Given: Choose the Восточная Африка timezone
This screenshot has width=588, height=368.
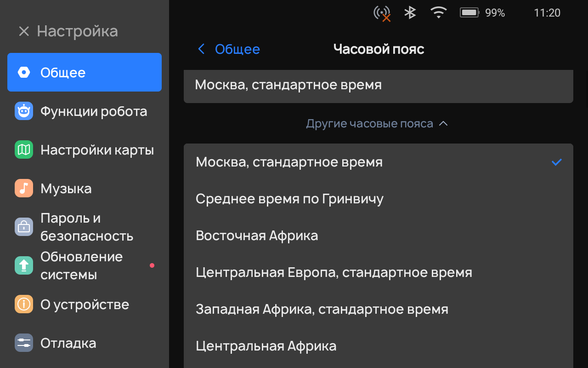Looking at the screenshot, I should [257, 236].
